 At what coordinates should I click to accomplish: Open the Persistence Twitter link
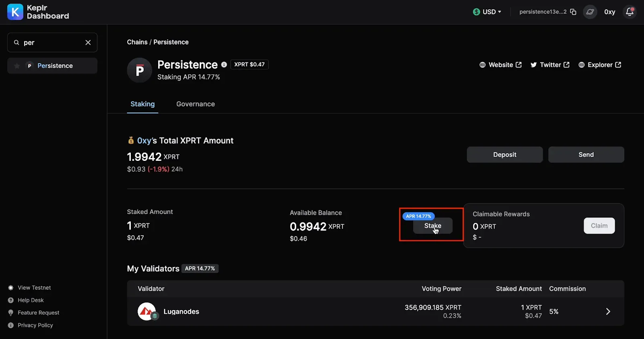(x=550, y=65)
